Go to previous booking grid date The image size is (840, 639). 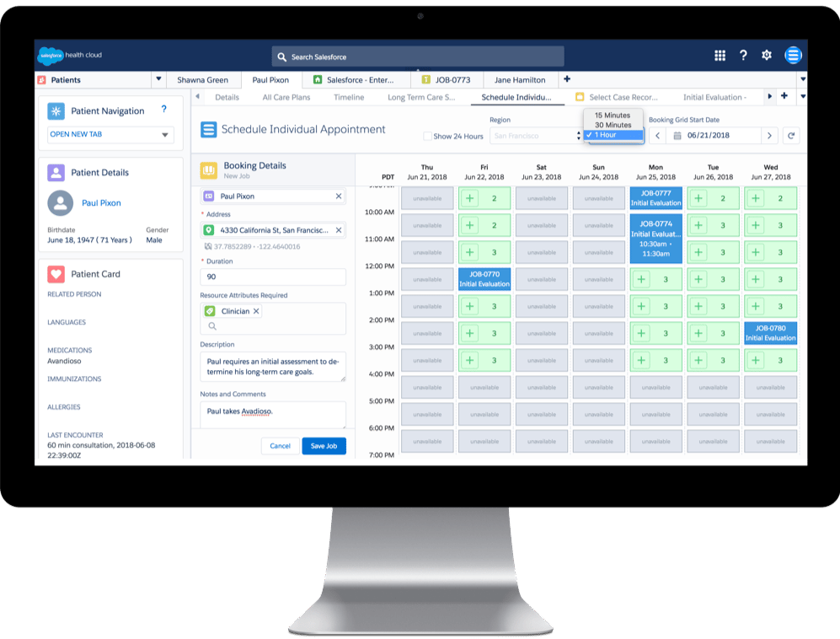(657, 136)
